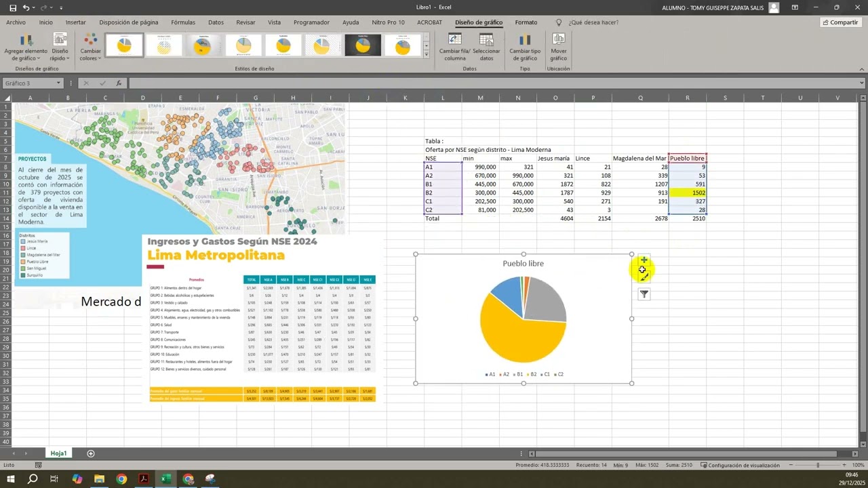Open Diseño rápido layout gallery
Viewport: 868px width, 488px height.
click(x=60, y=47)
